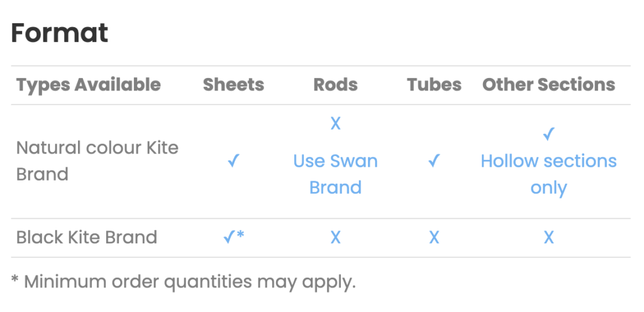Image resolution: width=644 pixels, height=312 pixels.
Task: Click the Minimum order quantities footnote
Action: [x=183, y=282]
